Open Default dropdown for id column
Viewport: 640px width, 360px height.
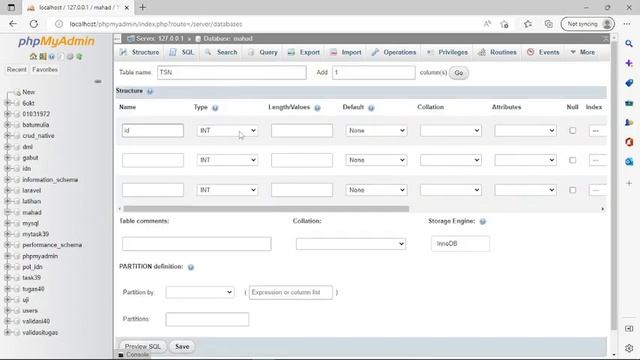(376, 131)
